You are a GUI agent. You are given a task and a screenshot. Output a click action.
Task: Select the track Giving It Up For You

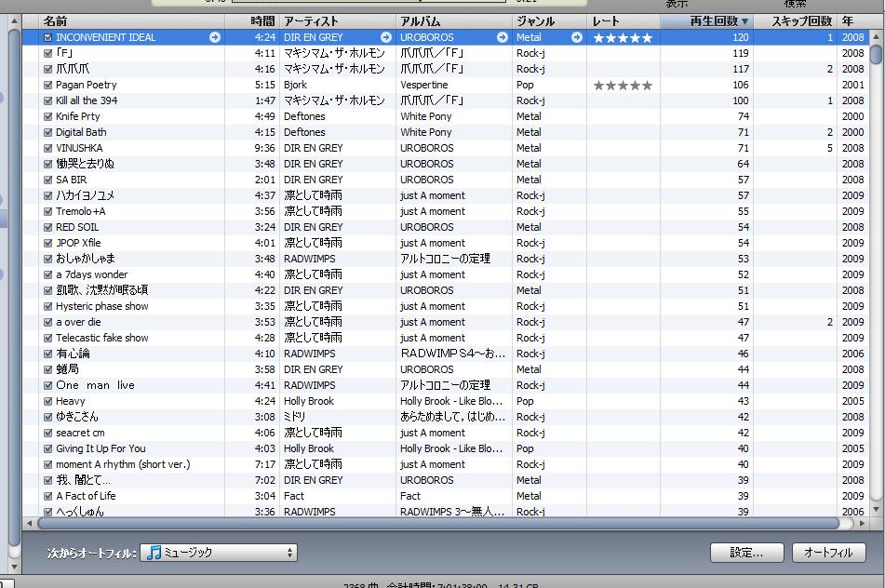(x=101, y=448)
